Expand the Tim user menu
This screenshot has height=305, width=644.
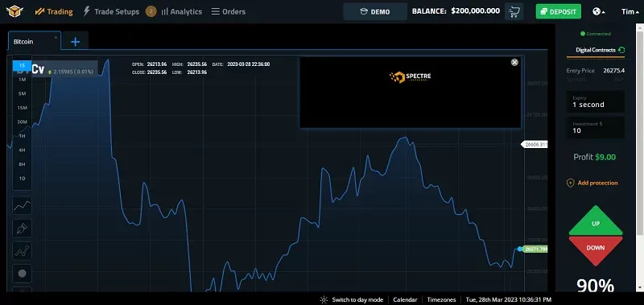pyautogui.click(x=630, y=11)
